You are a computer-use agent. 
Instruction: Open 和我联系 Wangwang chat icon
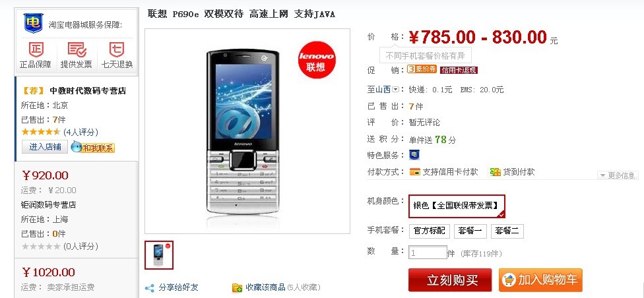(x=93, y=147)
